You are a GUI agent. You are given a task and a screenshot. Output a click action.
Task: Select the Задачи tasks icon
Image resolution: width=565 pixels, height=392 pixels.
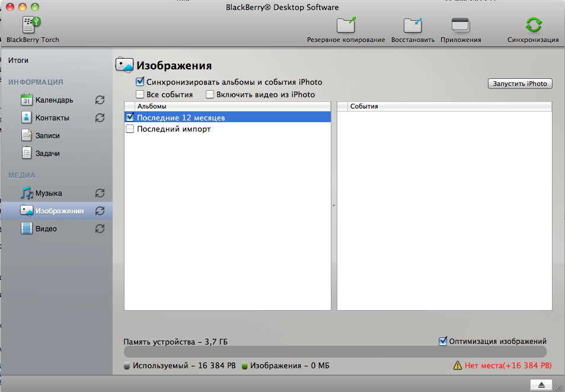pyautogui.click(x=27, y=153)
